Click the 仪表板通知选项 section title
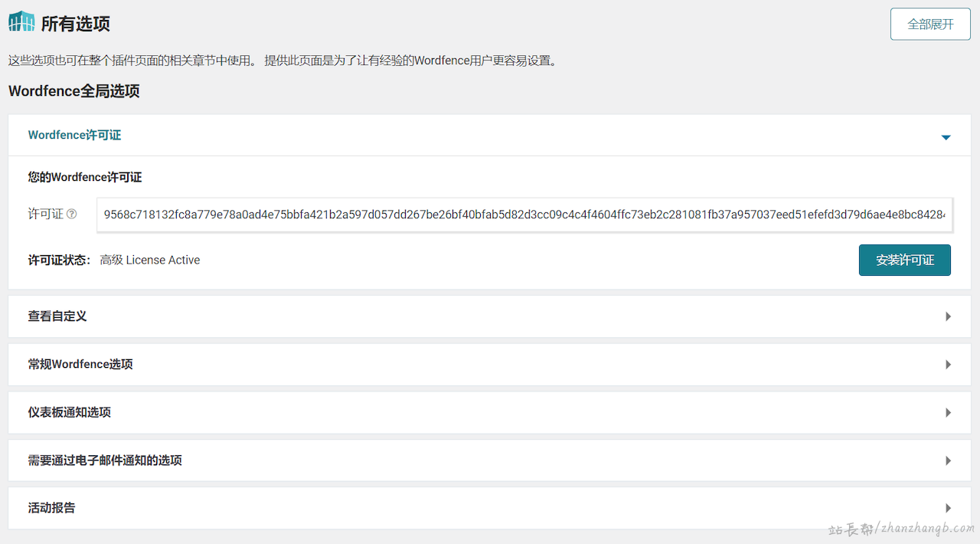980x544 pixels. pos(70,413)
